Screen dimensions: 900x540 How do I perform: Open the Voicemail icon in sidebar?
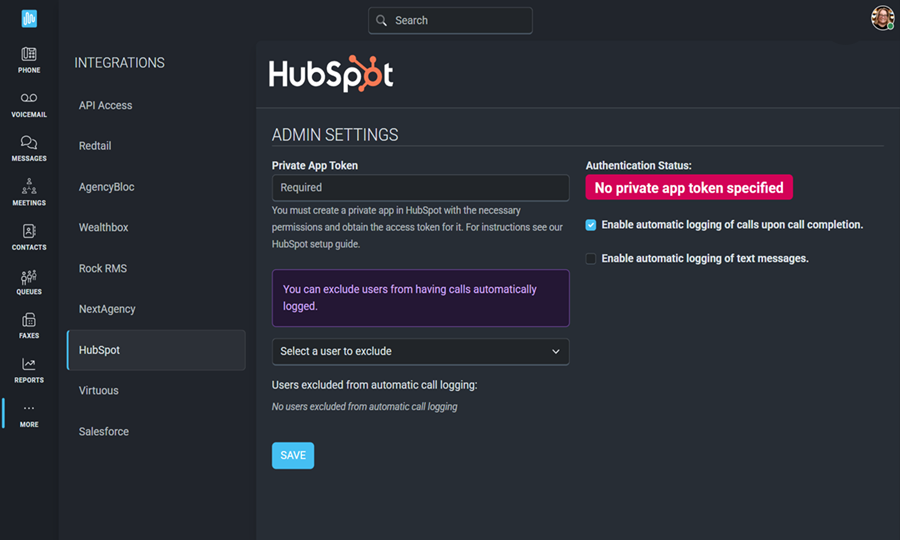pos(29,99)
